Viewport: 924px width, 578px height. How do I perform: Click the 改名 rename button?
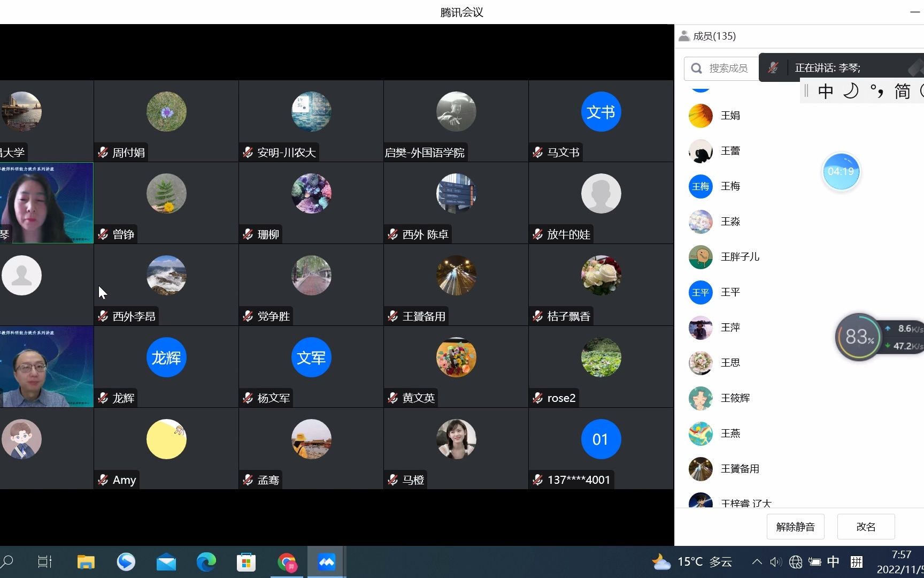(x=866, y=527)
